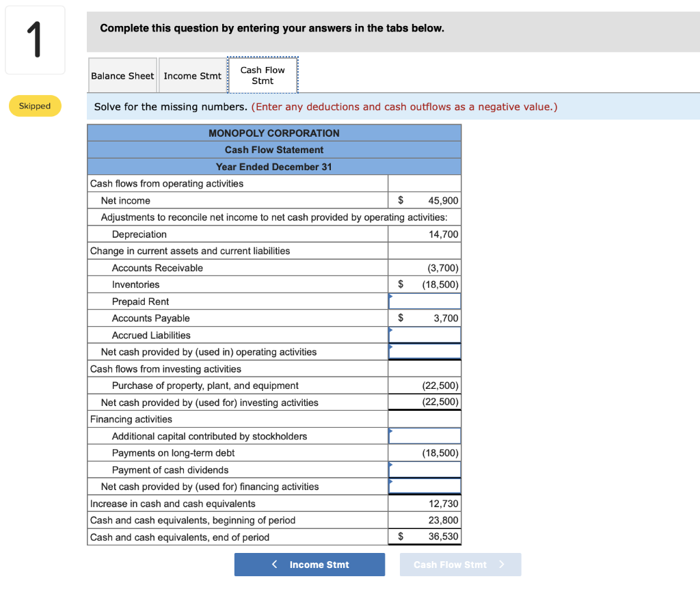Click the Payment of cash dividends input cell
Viewport: 700px width, 609px height.
point(425,469)
